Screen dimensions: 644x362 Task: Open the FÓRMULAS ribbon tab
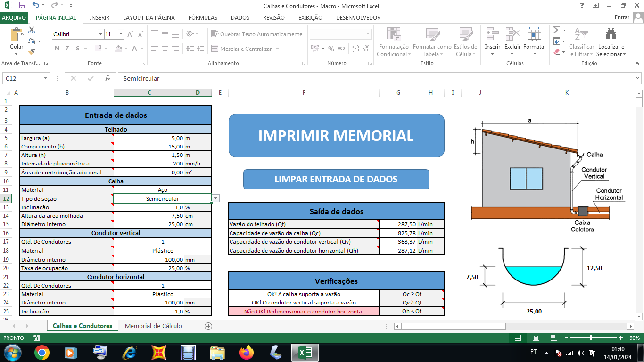tap(203, 17)
